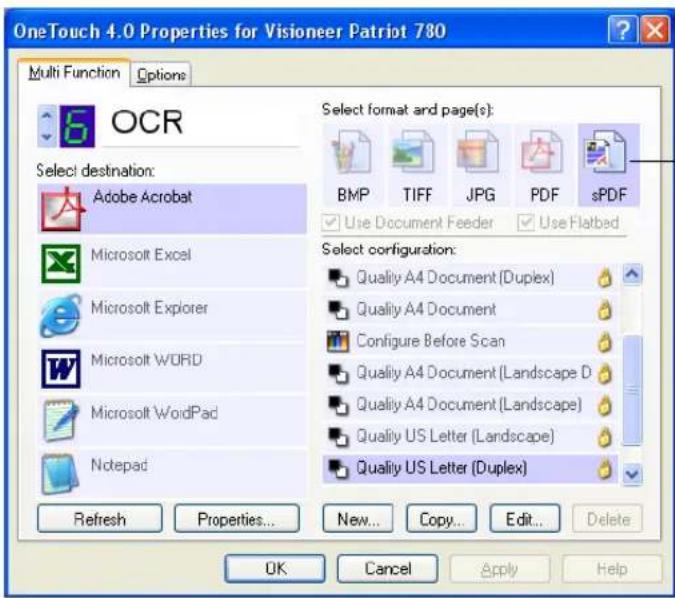This screenshot has height=598, width=675.
Task: Open destination Properties...
Action: 236,519
